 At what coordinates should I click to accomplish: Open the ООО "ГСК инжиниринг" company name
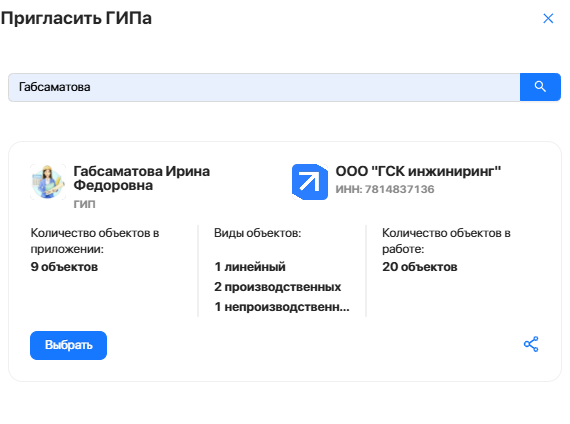point(418,171)
